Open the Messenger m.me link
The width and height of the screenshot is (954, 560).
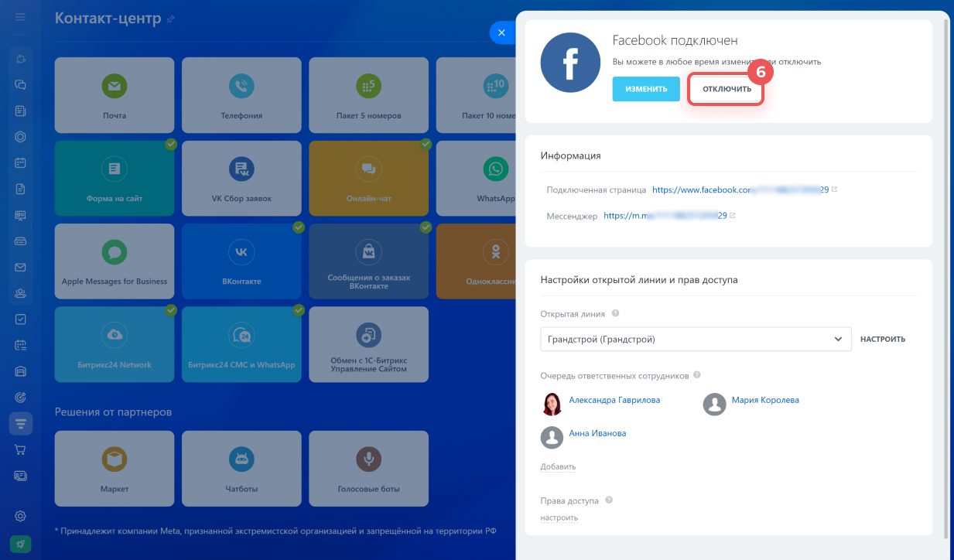coord(665,216)
